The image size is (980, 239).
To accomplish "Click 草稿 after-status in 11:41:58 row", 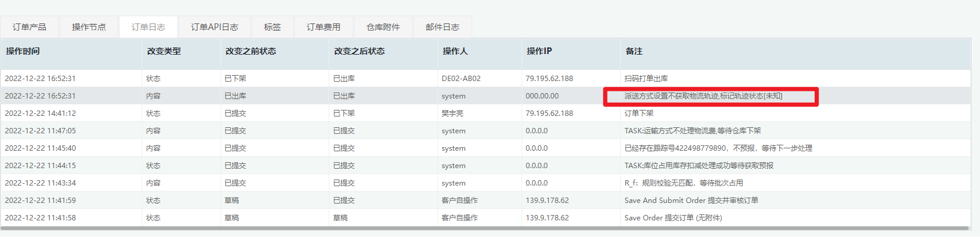I will 340,218.
